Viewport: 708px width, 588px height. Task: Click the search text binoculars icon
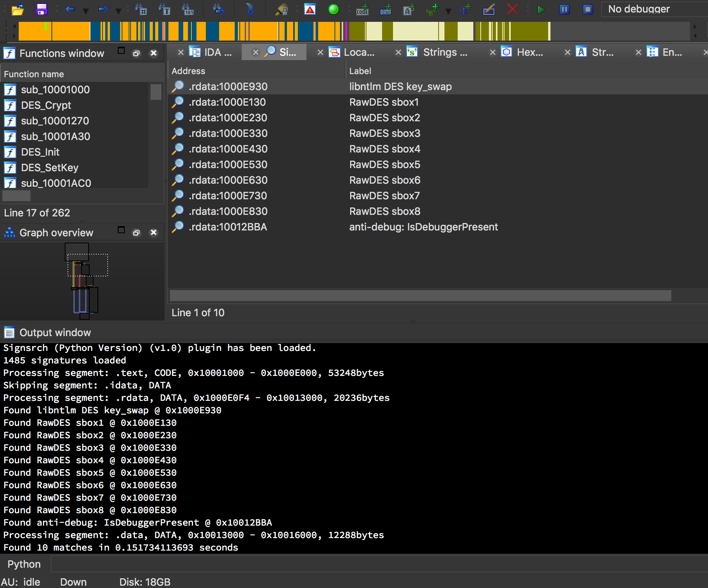164,9
